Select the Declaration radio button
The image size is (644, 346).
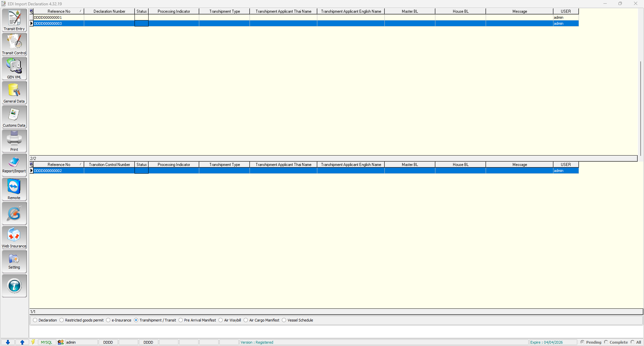tap(35, 320)
